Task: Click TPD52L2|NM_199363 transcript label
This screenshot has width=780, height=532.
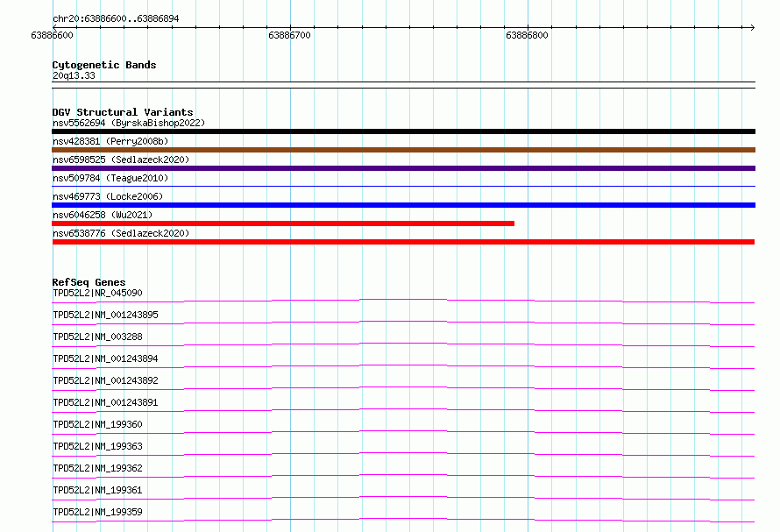Action: tap(97, 446)
